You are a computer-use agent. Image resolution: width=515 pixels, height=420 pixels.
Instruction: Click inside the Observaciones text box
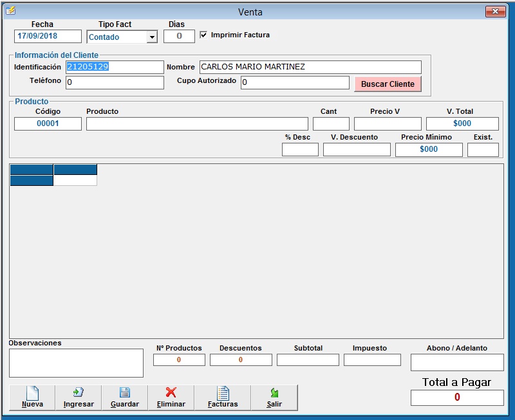76,363
